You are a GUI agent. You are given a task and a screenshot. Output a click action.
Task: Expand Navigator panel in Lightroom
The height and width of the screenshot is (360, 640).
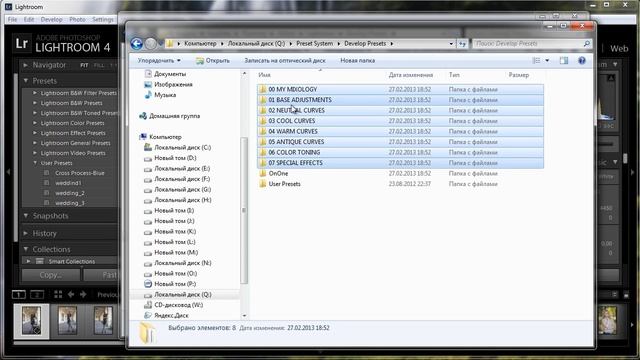pos(25,65)
